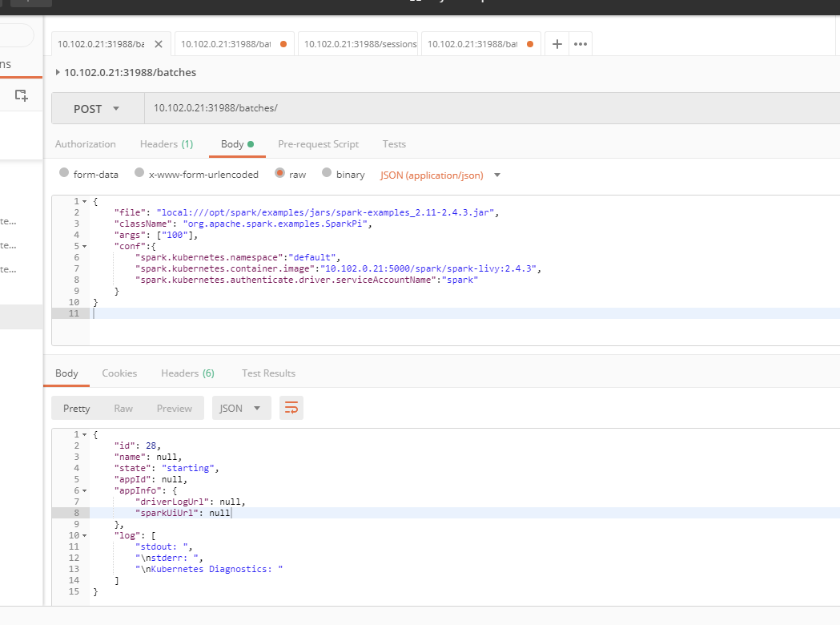Click the new collection icon in sidebar
The height and width of the screenshot is (625, 840).
pyautogui.click(x=22, y=95)
